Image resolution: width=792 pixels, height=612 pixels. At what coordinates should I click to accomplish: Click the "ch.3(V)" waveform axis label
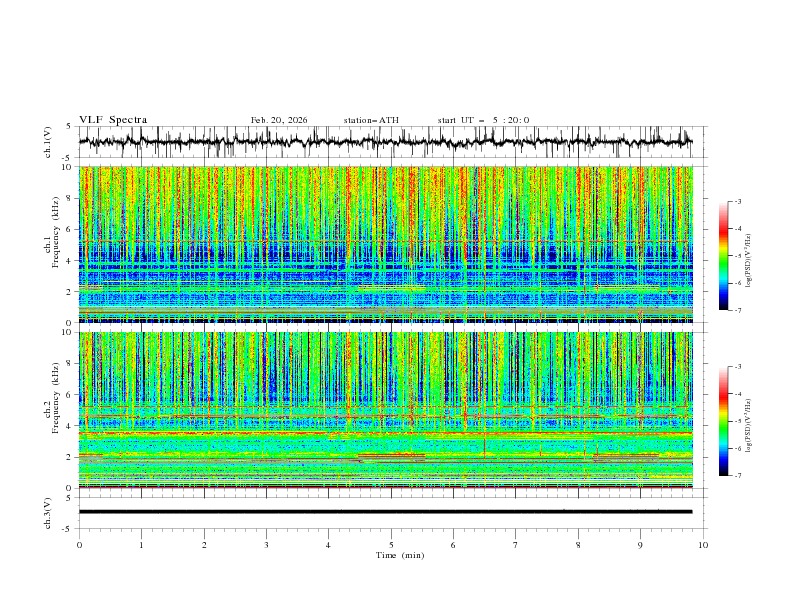point(48,513)
